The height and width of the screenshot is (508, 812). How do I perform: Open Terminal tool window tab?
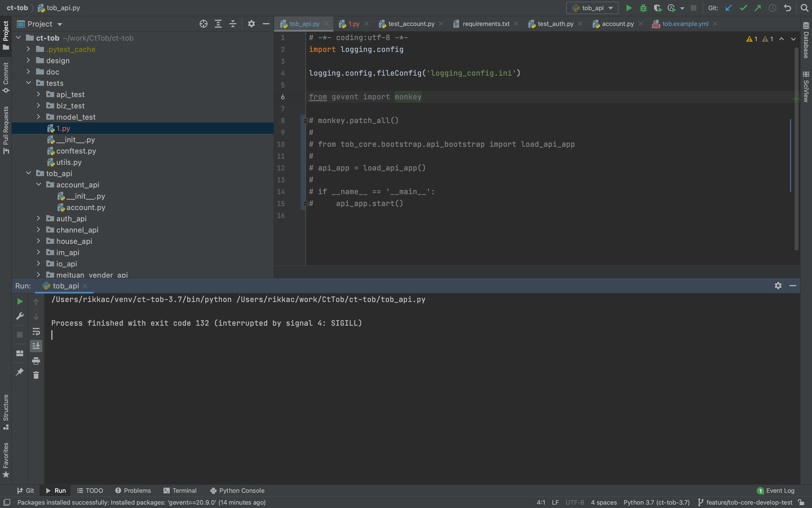pos(180,491)
